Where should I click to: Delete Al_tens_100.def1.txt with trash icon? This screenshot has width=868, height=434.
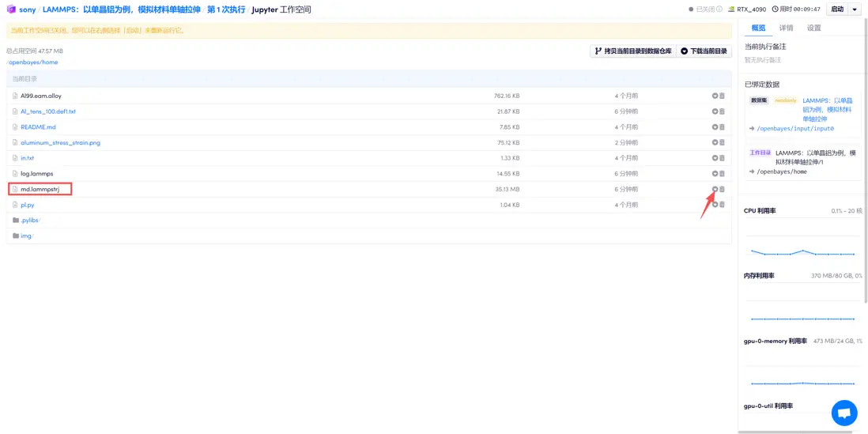tap(722, 111)
